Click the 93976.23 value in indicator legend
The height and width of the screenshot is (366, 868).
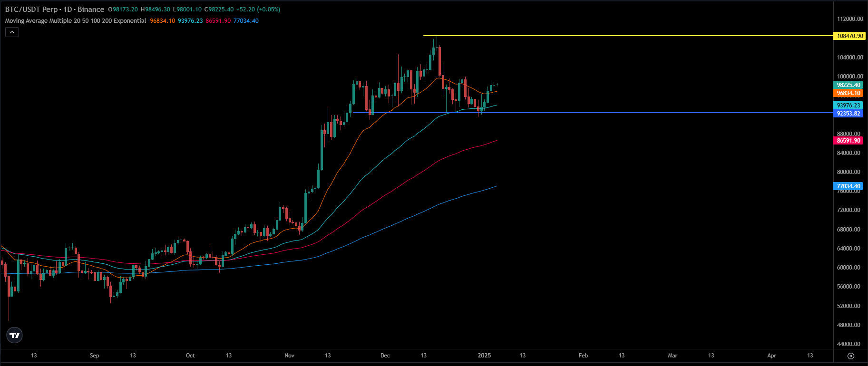190,21
